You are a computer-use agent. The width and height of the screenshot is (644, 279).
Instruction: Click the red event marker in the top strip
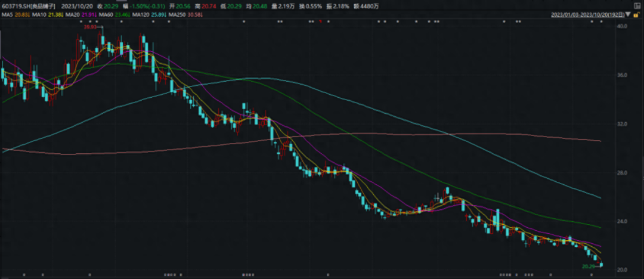pos(320,21)
